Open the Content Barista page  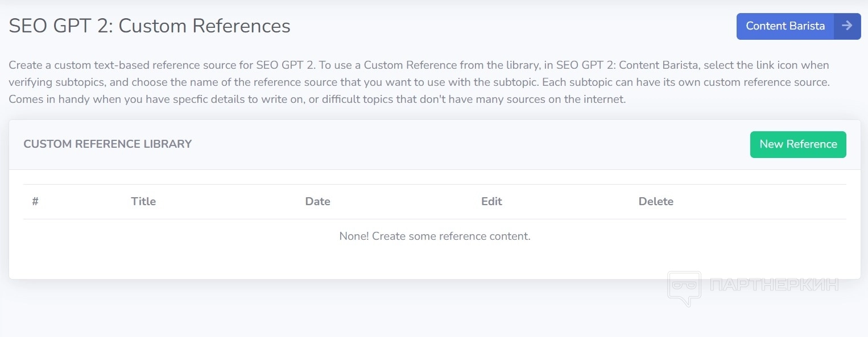point(785,26)
